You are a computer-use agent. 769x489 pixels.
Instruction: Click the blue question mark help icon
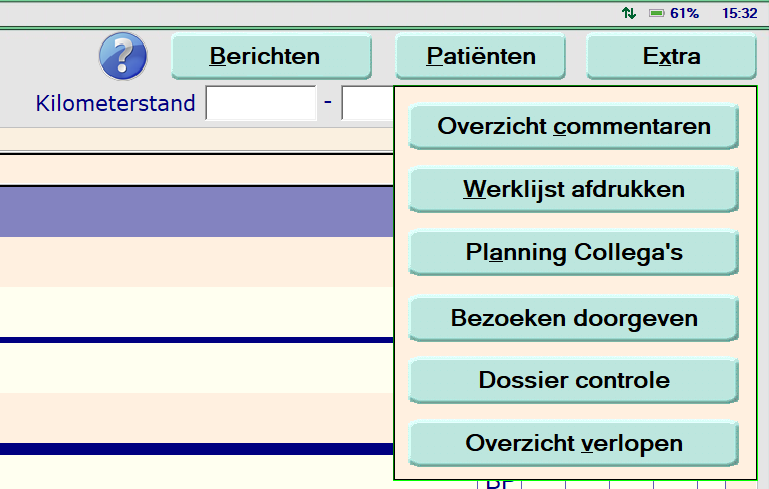(123, 56)
